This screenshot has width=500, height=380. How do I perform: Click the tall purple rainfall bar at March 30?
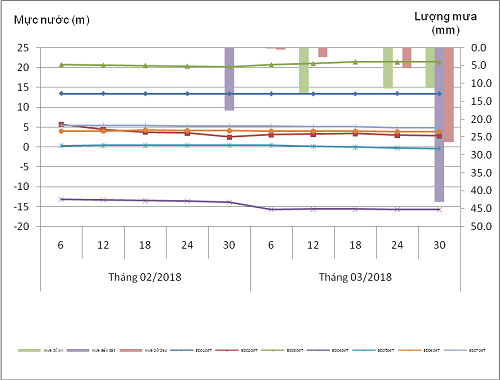[x=439, y=125]
